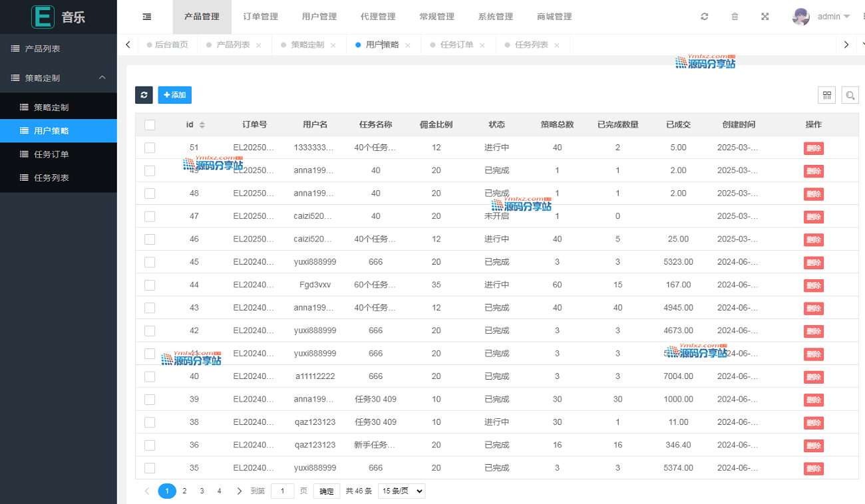Click the trash clear-cache icon
Image resolution: width=865 pixels, height=504 pixels.
[735, 17]
